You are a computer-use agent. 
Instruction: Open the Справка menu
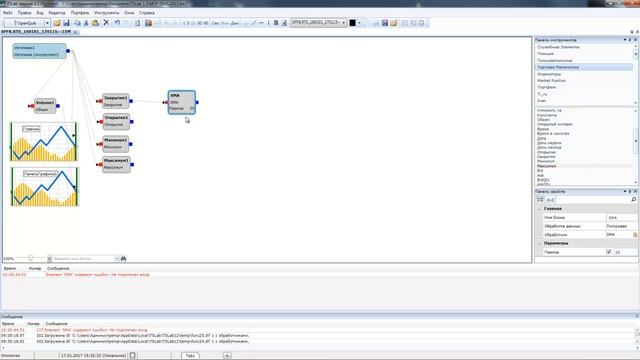pos(147,13)
